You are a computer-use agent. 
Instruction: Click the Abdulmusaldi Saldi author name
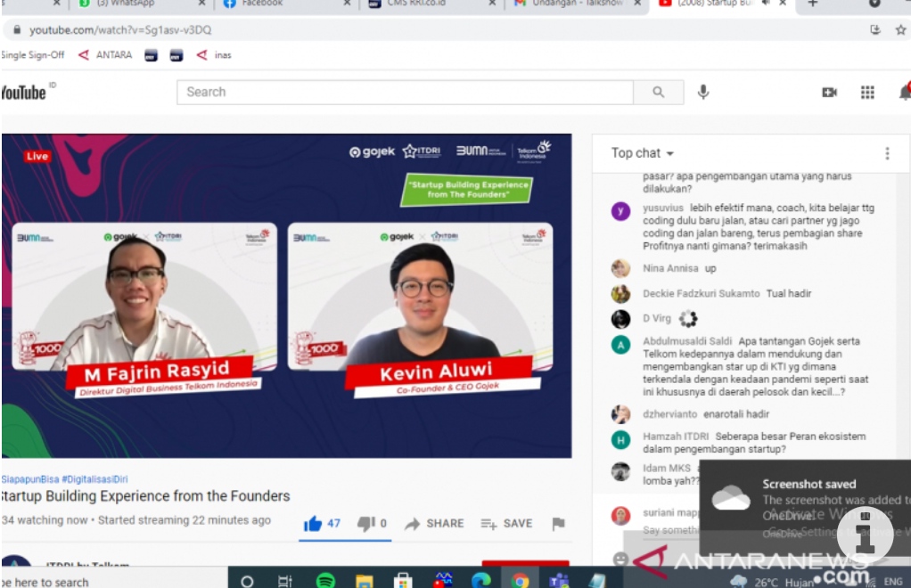[687, 341]
